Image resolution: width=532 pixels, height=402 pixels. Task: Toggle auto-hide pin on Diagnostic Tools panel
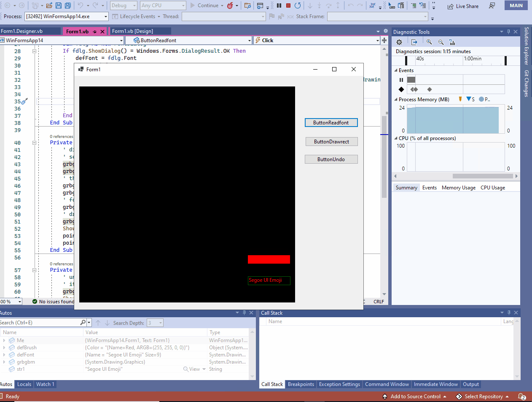pyautogui.click(x=509, y=32)
